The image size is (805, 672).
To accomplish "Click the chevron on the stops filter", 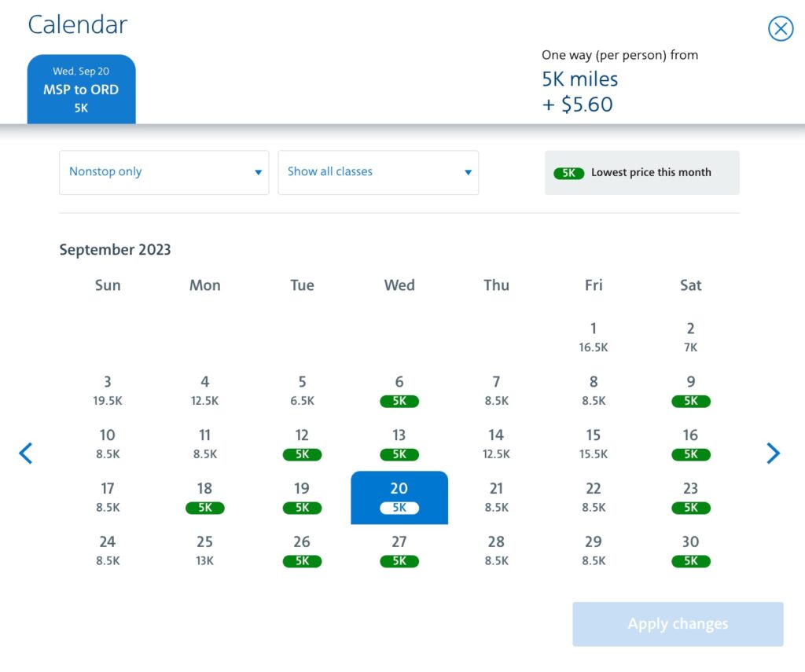I will point(258,172).
